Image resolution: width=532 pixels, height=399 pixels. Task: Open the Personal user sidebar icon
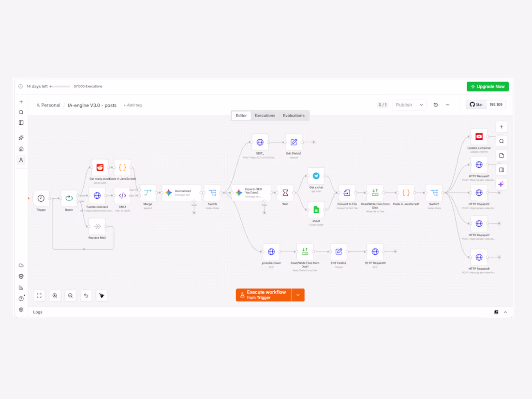(x=21, y=160)
